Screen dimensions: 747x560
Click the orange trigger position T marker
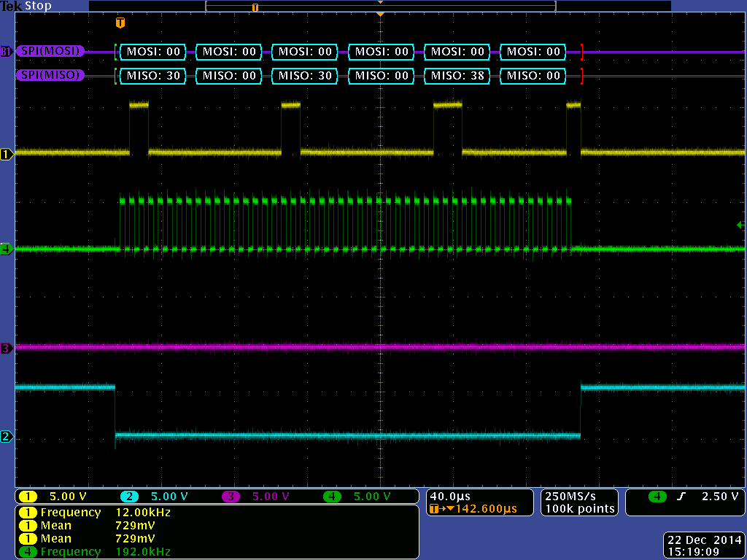coord(120,23)
